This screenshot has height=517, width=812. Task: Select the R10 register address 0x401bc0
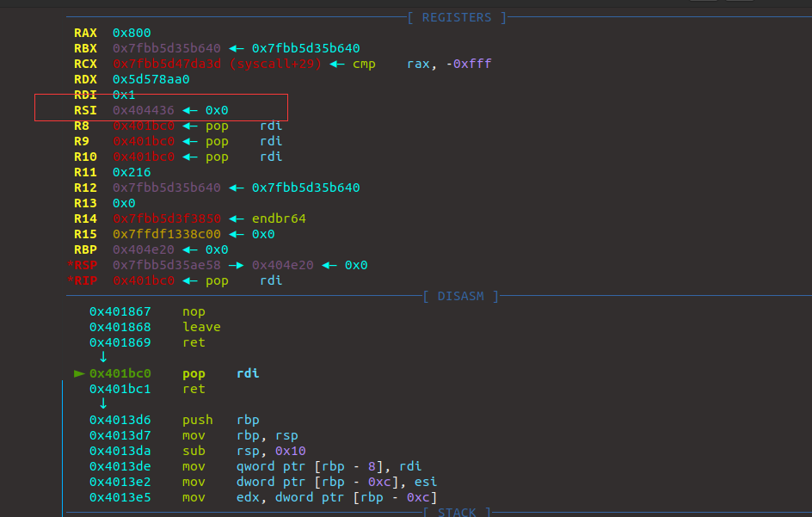(144, 157)
